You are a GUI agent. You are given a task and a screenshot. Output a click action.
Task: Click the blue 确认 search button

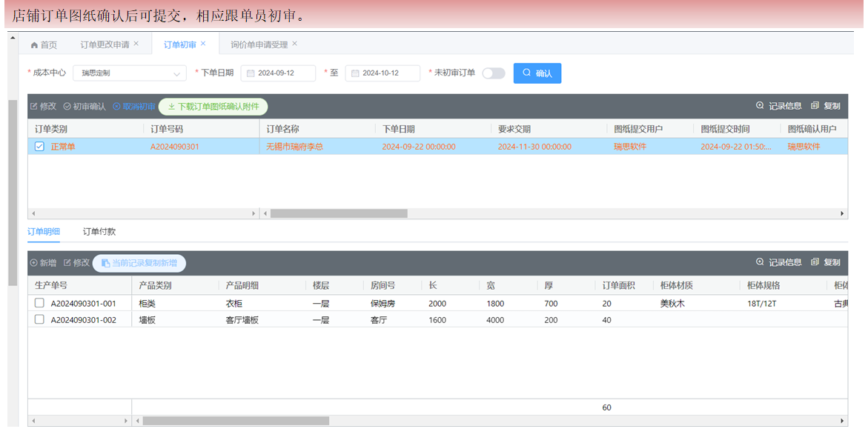(x=537, y=73)
